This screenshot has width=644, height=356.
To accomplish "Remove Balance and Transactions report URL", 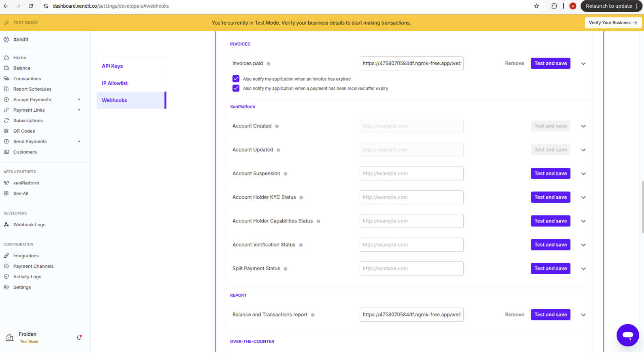I will pos(514,315).
